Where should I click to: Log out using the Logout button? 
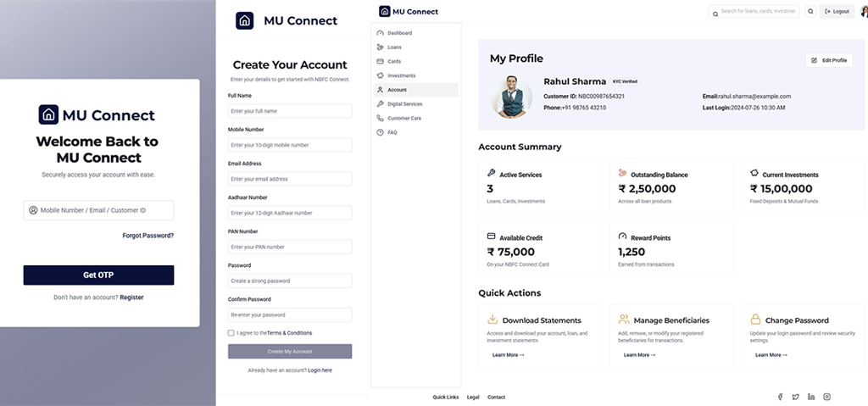tap(837, 12)
